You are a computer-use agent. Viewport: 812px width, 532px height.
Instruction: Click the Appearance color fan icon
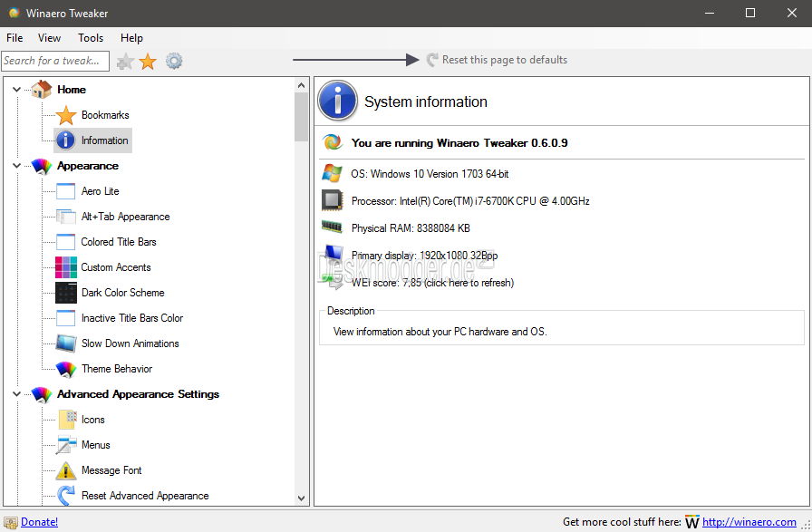click(42, 166)
